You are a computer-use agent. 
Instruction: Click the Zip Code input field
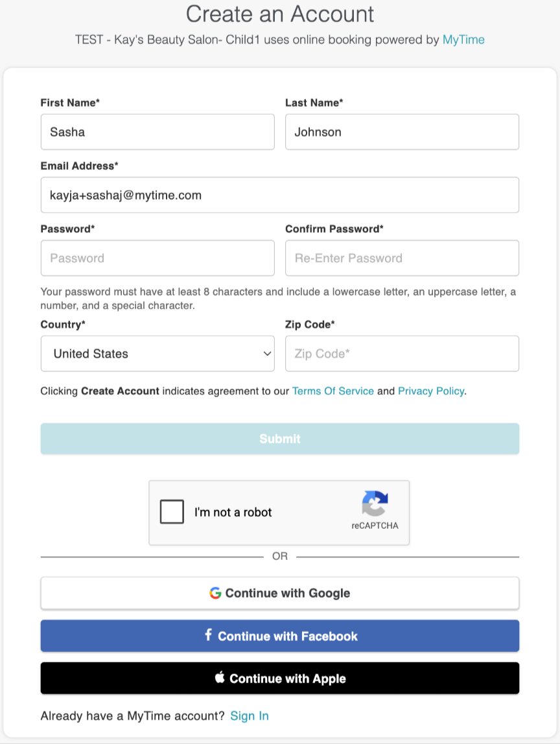pyautogui.click(x=402, y=353)
